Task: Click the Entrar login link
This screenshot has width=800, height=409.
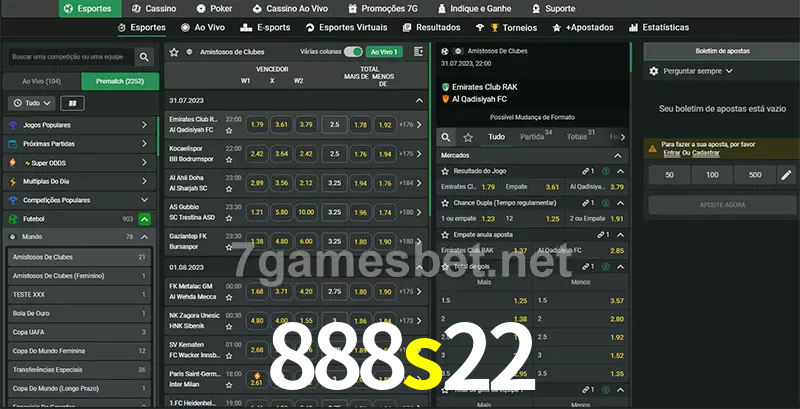Action: coord(671,153)
